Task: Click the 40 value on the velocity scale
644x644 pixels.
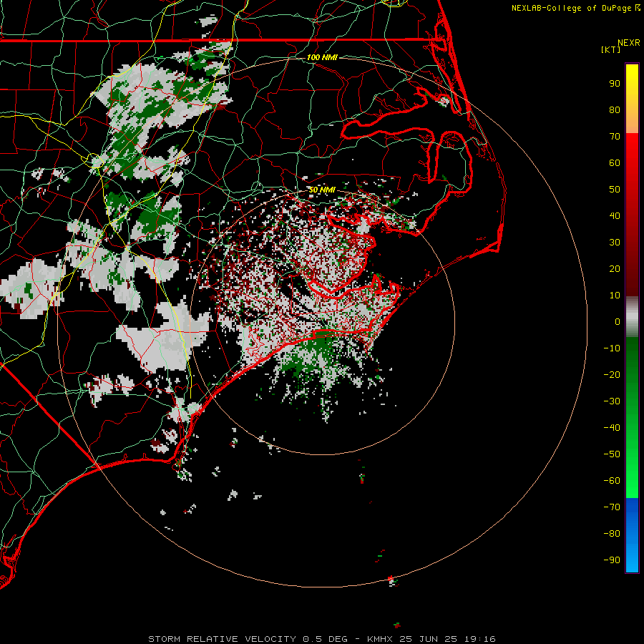Action: pyautogui.click(x=615, y=215)
